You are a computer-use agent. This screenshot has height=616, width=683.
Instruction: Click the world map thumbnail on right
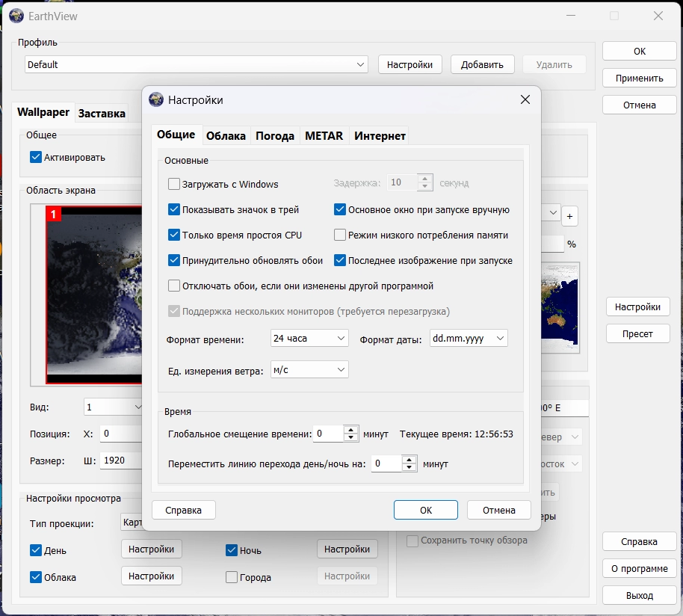pos(560,307)
